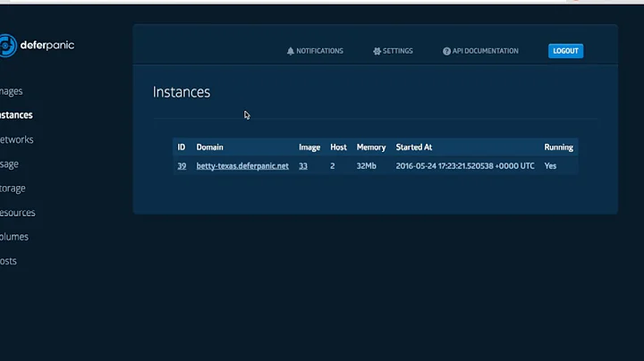Click the Image column header
Viewport: 644px width, 361px height.
[x=309, y=147]
